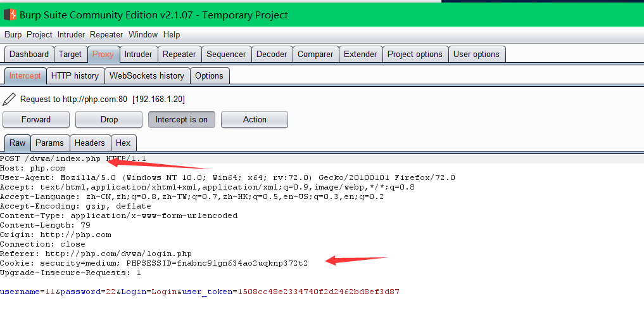Open the Project options tab
The image size is (644, 322).
pos(415,55)
